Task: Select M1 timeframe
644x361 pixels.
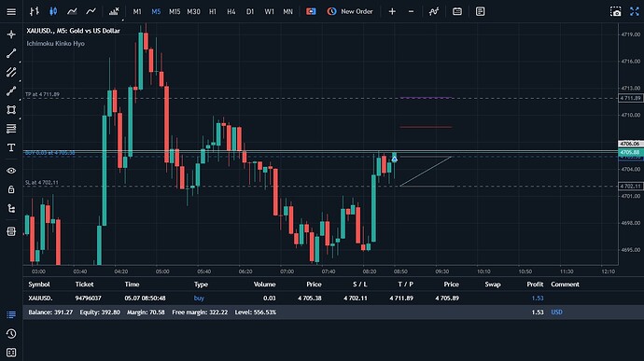Action: 137,12
